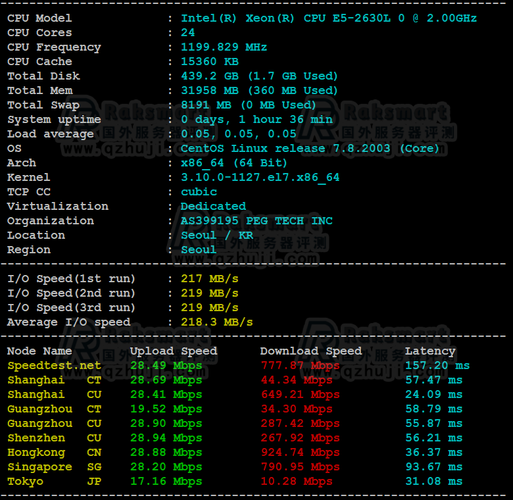Click the Tokyo JP latency 31.08 ms

434,481
